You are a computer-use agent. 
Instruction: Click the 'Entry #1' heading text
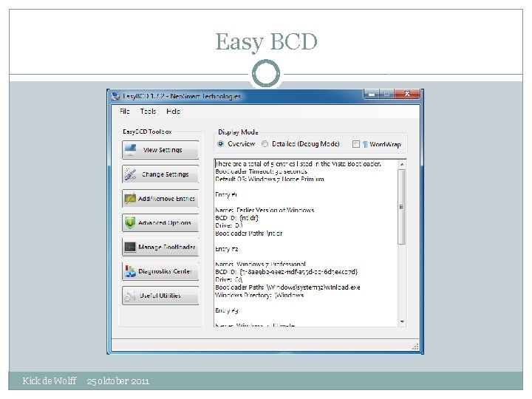coord(226,194)
